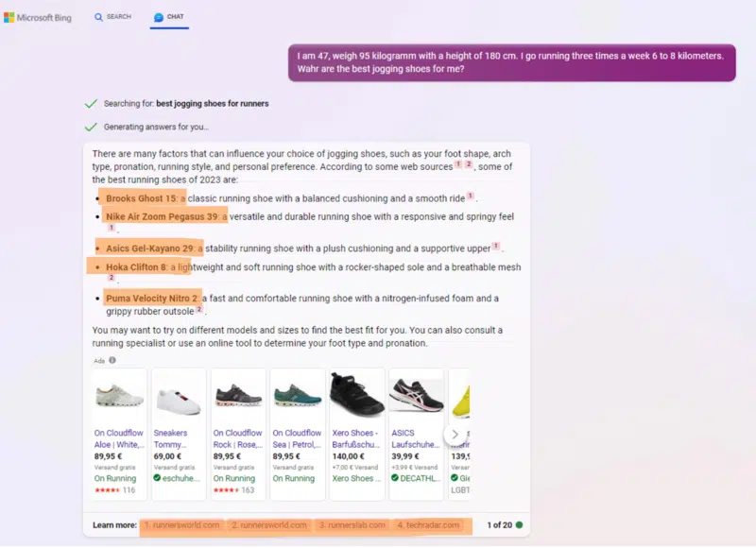This screenshot has width=756, height=548.
Task: Click the teal On Cloudflow Sea shoe image
Action: 298,396
